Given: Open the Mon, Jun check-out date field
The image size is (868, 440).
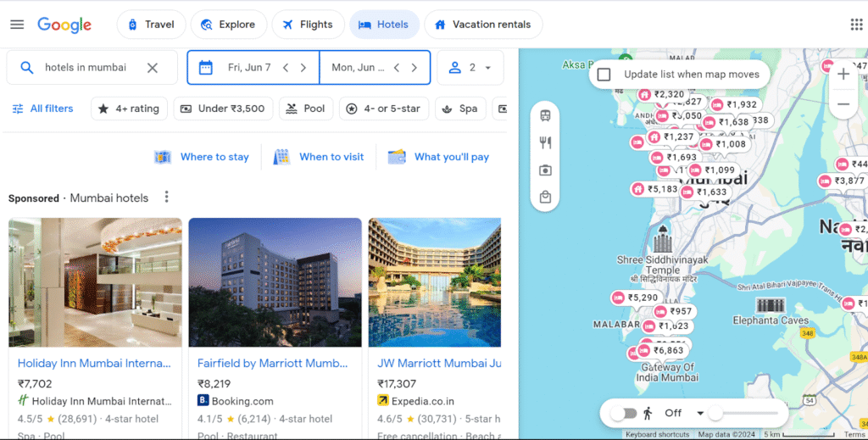Looking at the screenshot, I should click(358, 68).
